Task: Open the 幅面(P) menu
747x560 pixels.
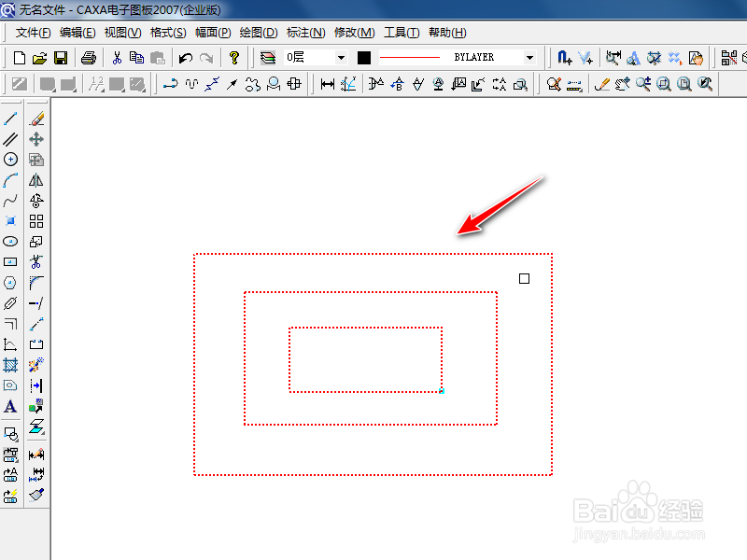Action: pyautogui.click(x=213, y=33)
